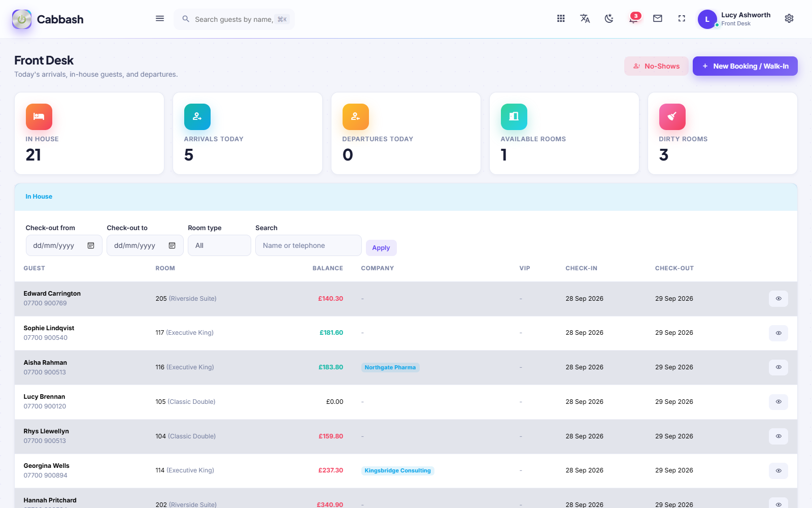Open the language translation selector
The image size is (812, 508).
coord(585,19)
